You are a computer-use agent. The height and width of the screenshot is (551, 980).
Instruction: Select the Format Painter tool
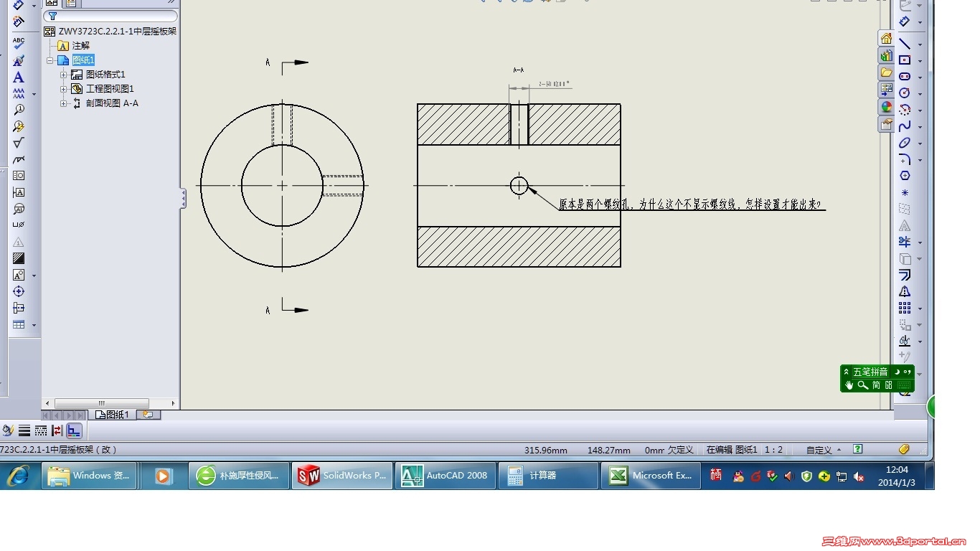tap(19, 61)
